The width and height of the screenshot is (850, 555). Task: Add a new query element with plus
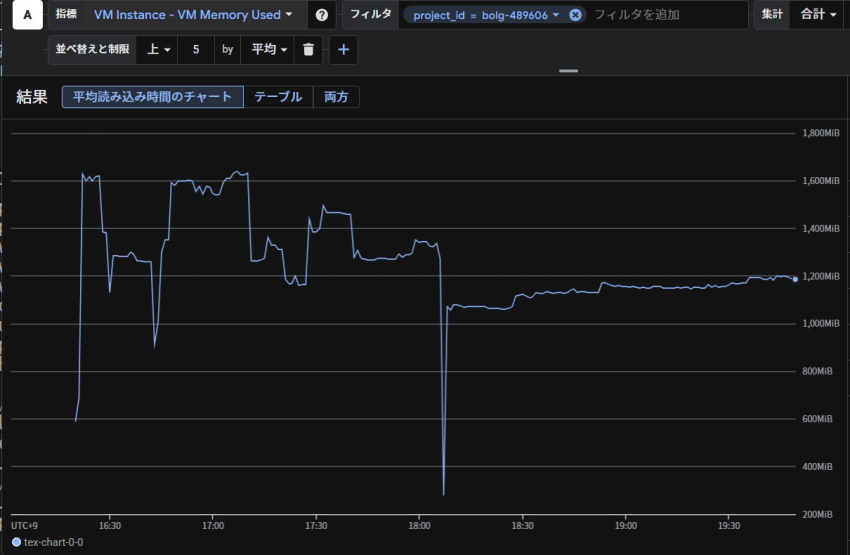click(x=343, y=49)
